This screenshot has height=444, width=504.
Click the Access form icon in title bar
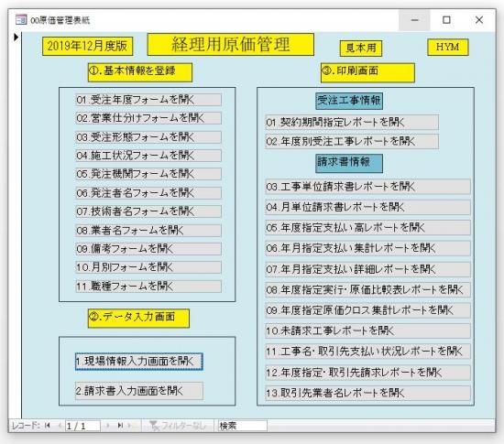(21, 20)
